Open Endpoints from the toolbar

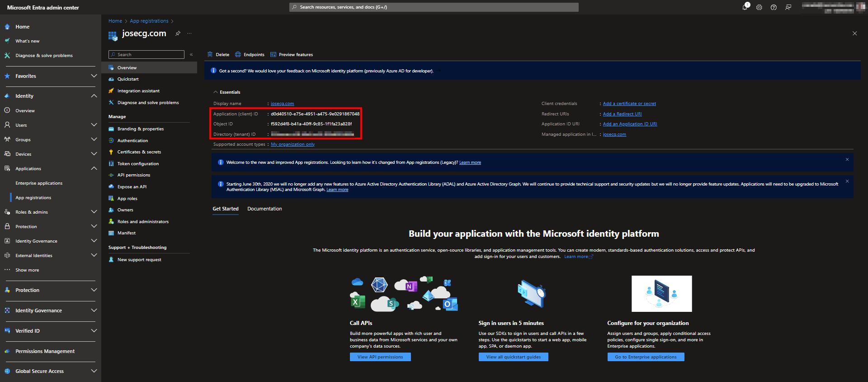pos(250,55)
